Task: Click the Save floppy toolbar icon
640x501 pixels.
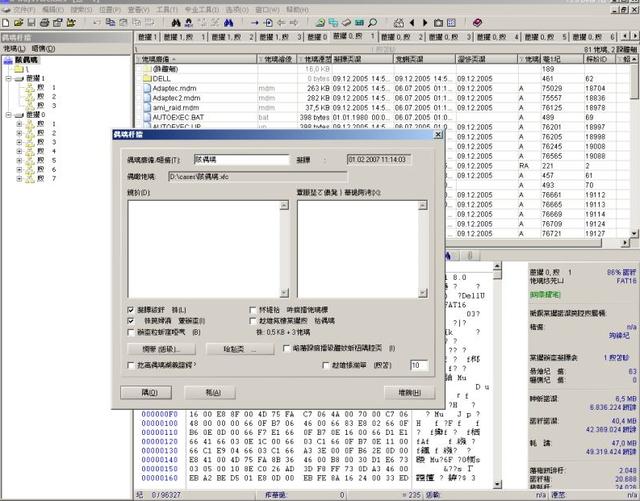Action: click(x=31, y=23)
